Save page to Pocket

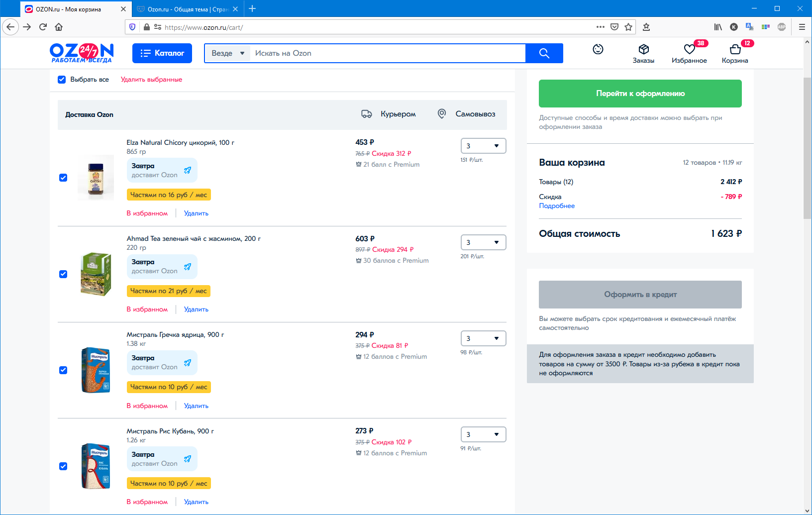pos(614,27)
